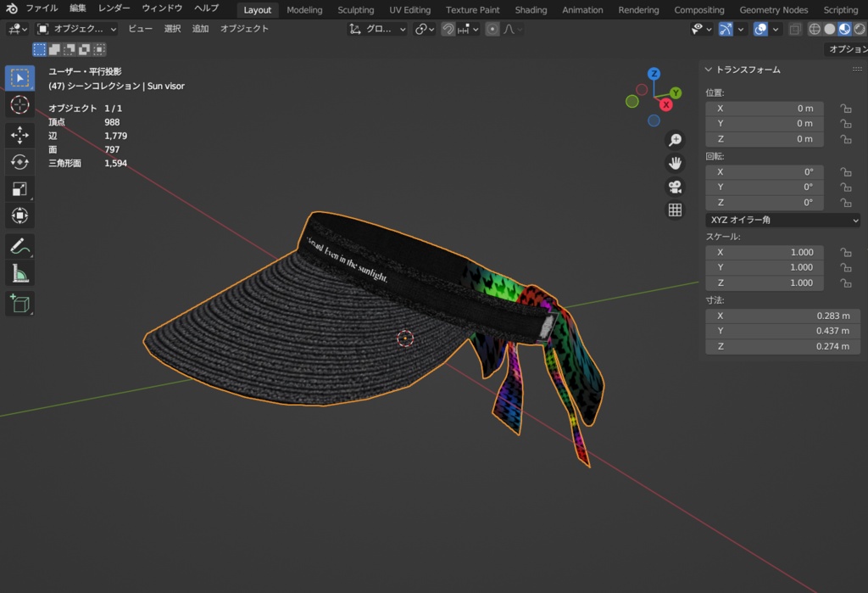Open the オブジェクト mode dropdown

click(76, 29)
